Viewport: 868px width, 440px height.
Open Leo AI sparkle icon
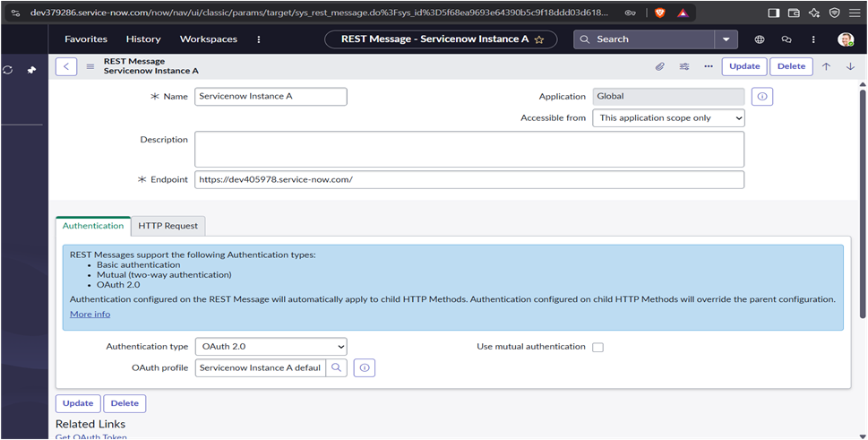813,13
